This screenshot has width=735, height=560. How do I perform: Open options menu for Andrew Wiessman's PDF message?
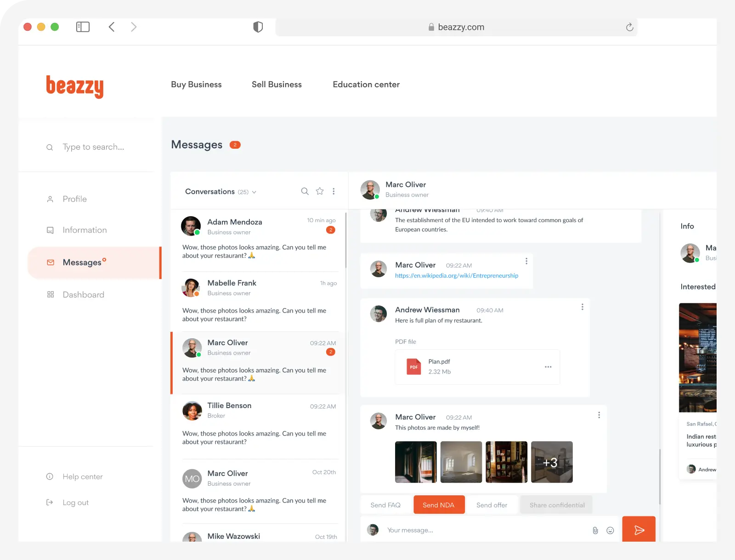[x=582, y=307]
